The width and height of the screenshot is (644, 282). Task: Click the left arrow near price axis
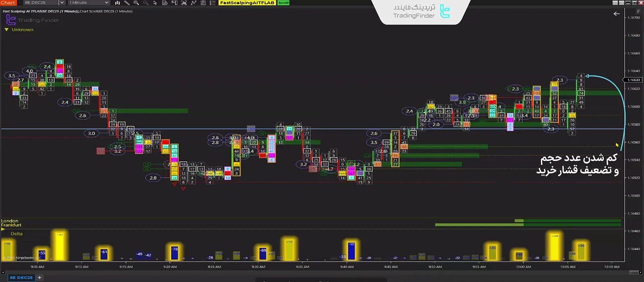[x=616, y=14]
